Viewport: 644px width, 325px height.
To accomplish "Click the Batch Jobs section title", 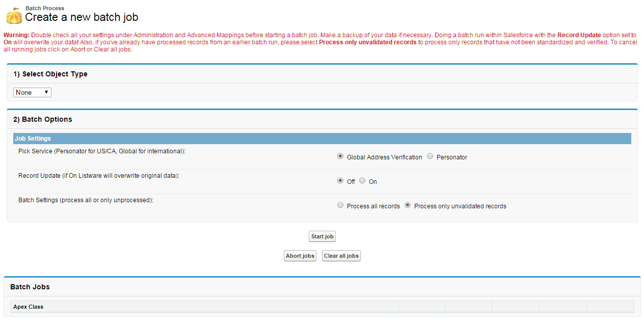I will [x=30, y=287].
